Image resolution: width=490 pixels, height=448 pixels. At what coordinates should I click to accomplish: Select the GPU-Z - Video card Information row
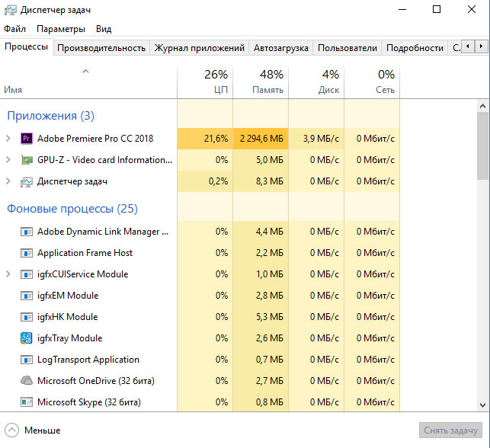click(200, 160)
